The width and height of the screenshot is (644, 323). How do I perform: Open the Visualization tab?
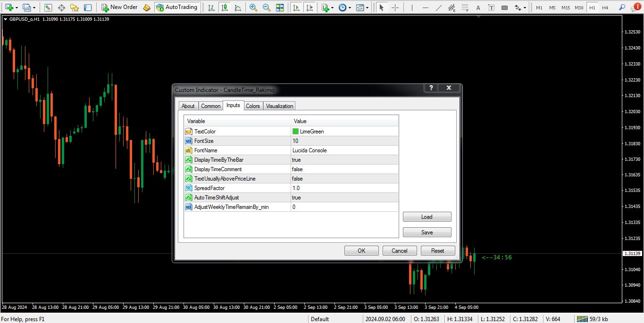pos(279,106)
